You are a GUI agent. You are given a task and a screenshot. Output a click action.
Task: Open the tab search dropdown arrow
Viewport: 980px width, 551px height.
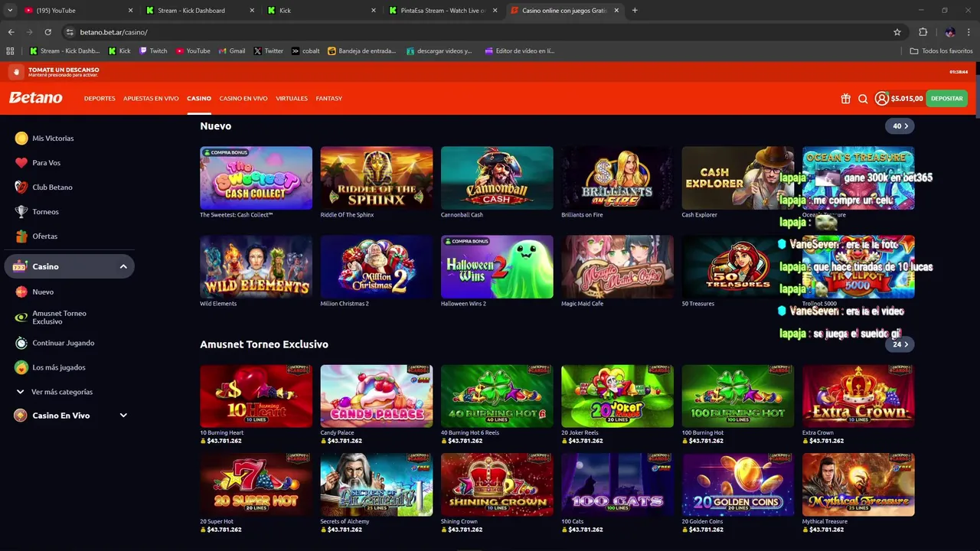(x=10, y=11)
